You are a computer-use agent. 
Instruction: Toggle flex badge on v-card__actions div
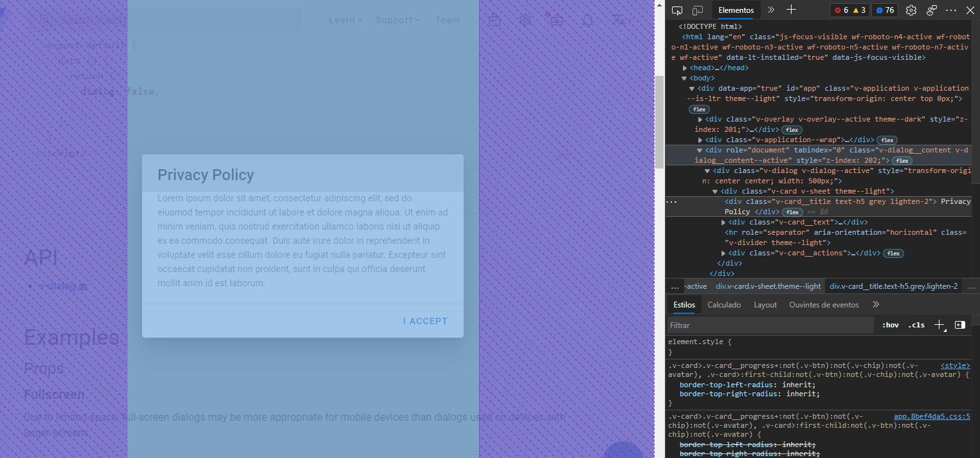tap(893, 253)
